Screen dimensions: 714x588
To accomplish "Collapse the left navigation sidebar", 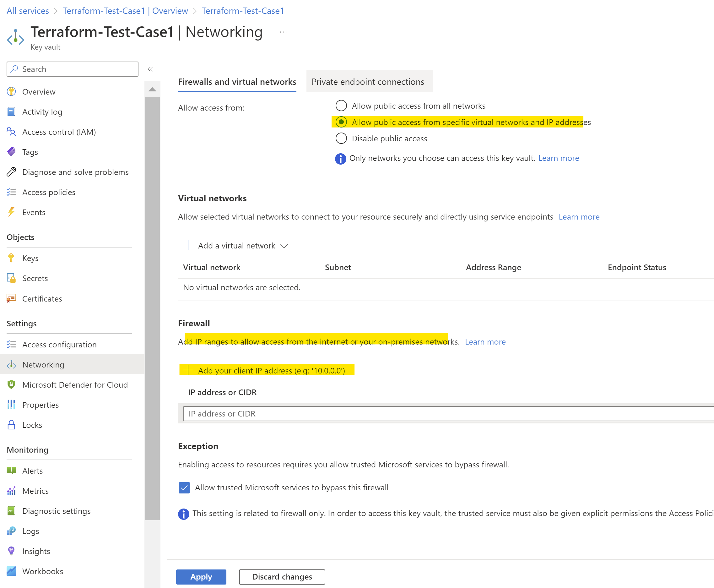I will coord(150,69).
